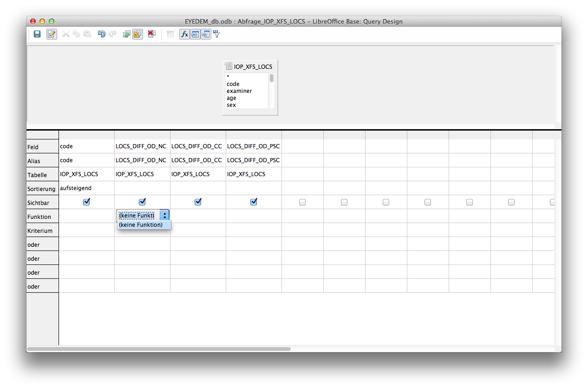Toggle the Table Name row icon
The height and width of the screenshot is (389, 588).
click(195, 34)
